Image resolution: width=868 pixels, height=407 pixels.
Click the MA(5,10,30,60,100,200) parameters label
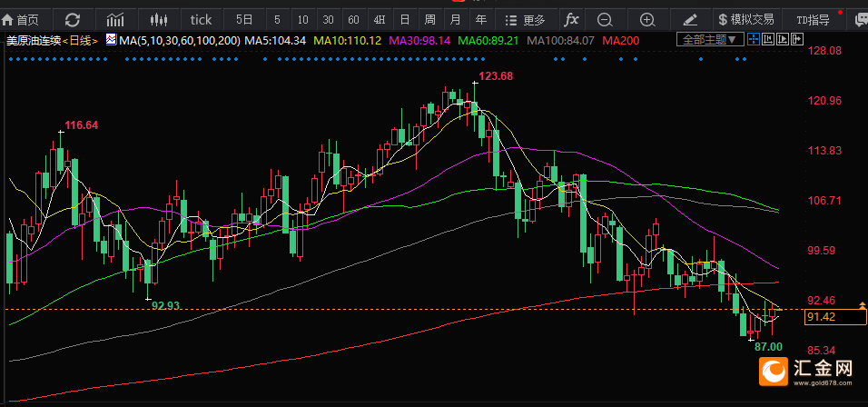pyautogui.click(x=180, y=40)
